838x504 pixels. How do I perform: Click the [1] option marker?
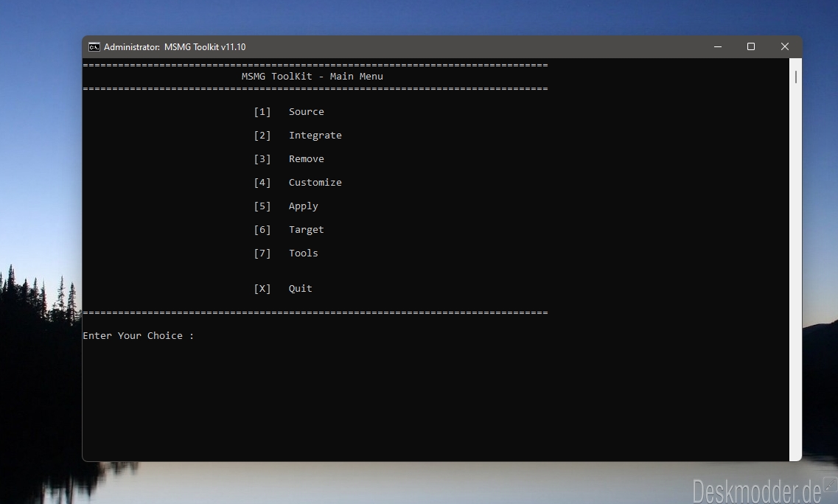[x=262, y=112]
